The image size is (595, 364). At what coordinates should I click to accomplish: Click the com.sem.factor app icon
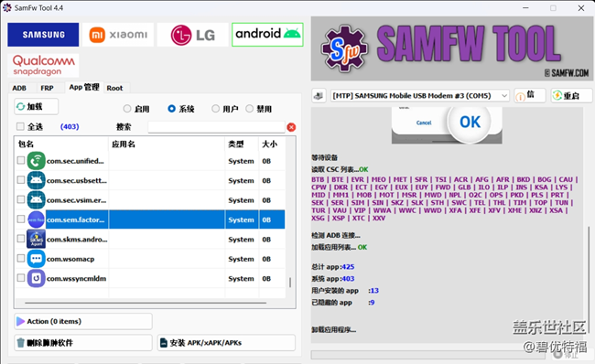coord(36,219)
